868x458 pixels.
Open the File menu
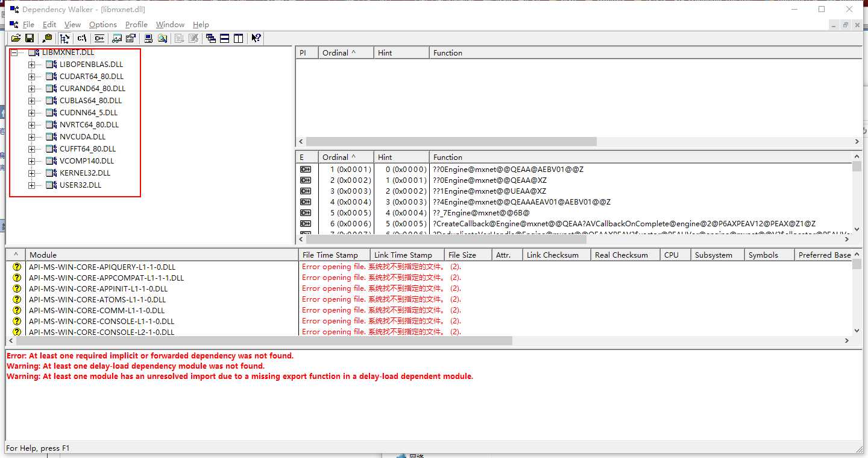[28, 25]
